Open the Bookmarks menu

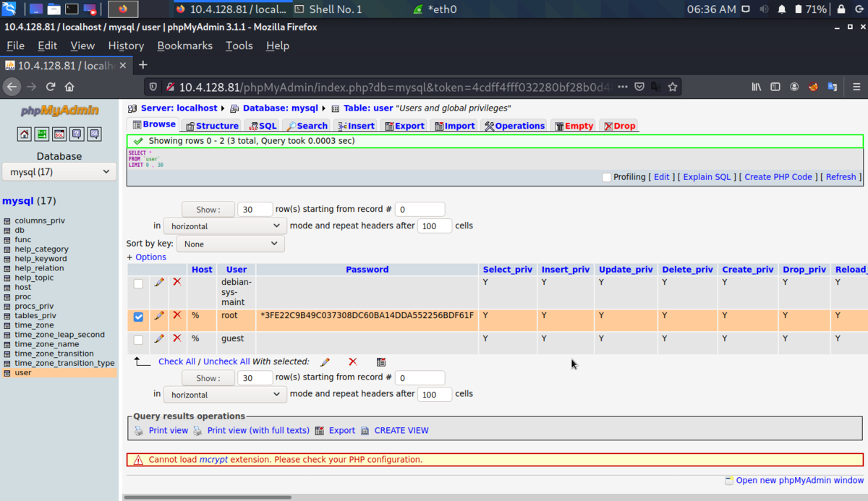[x=185, y=46]
